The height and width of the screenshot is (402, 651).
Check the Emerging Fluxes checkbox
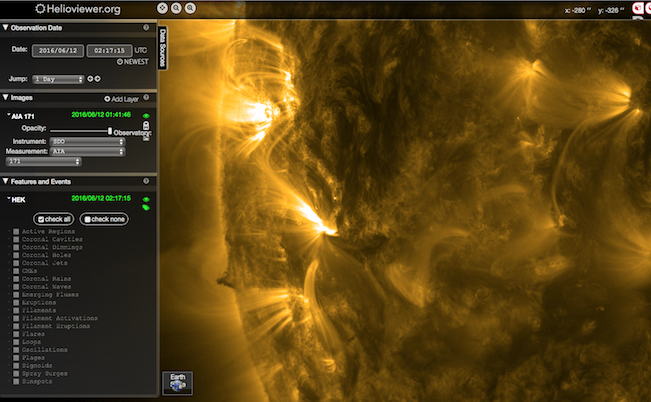click(16, 294)
